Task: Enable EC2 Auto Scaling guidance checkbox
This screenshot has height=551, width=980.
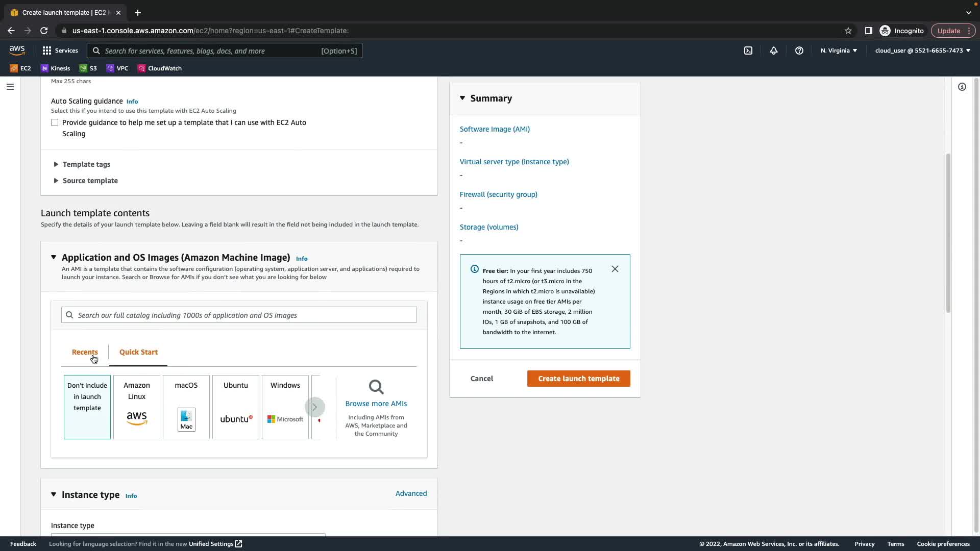Action: tap(55, 122)
